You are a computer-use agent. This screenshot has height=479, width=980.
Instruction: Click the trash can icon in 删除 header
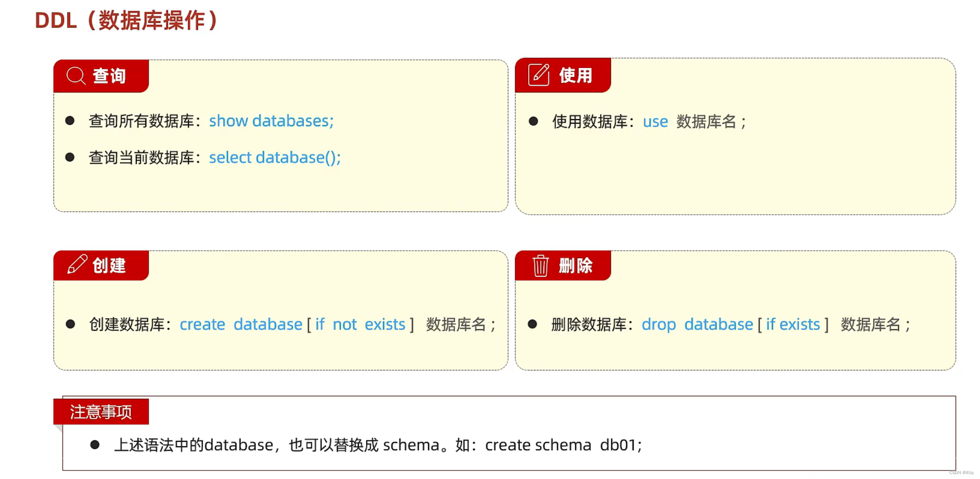[x=540, y=266]
